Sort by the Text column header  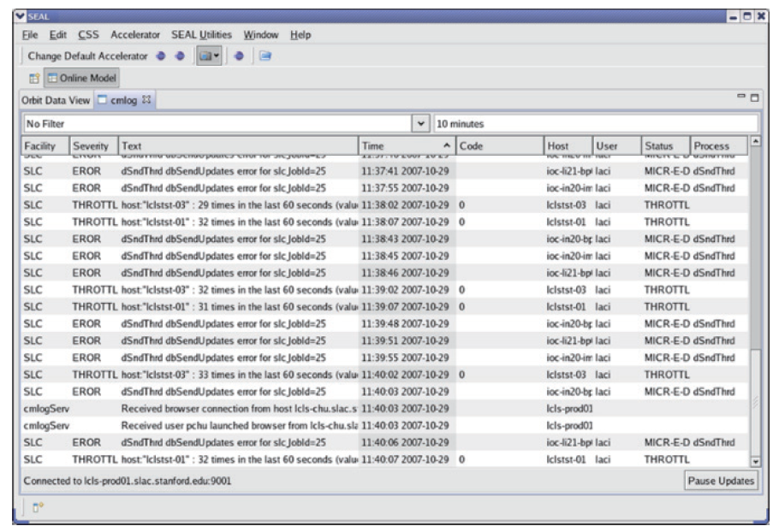point(238,145)
